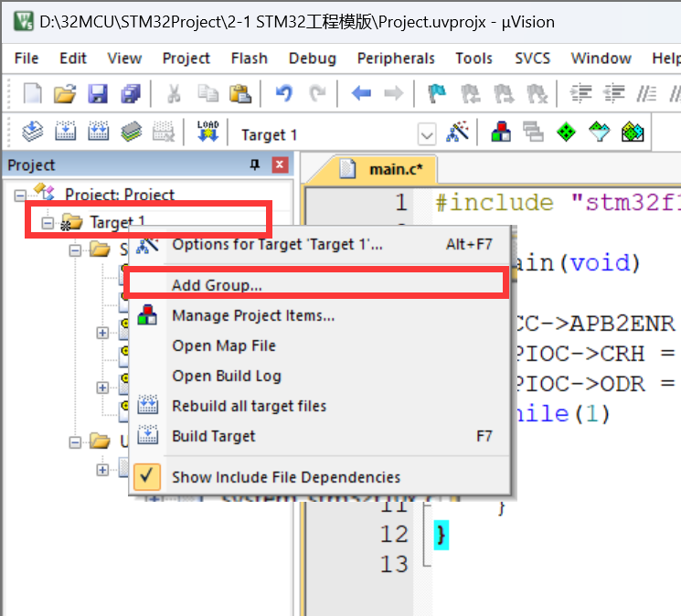Click the Pack Installer icon
Screen dimensions: 681x616
[x=633, y=132]
